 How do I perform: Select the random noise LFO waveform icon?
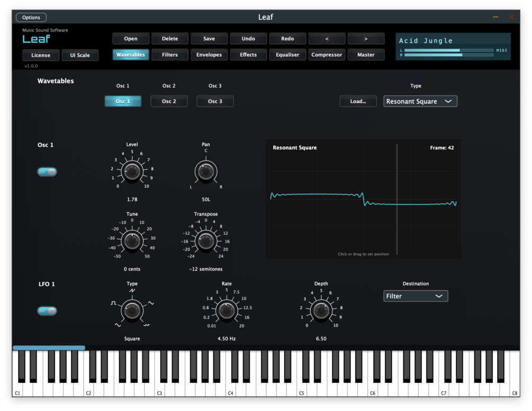click(x=147, y=325)
